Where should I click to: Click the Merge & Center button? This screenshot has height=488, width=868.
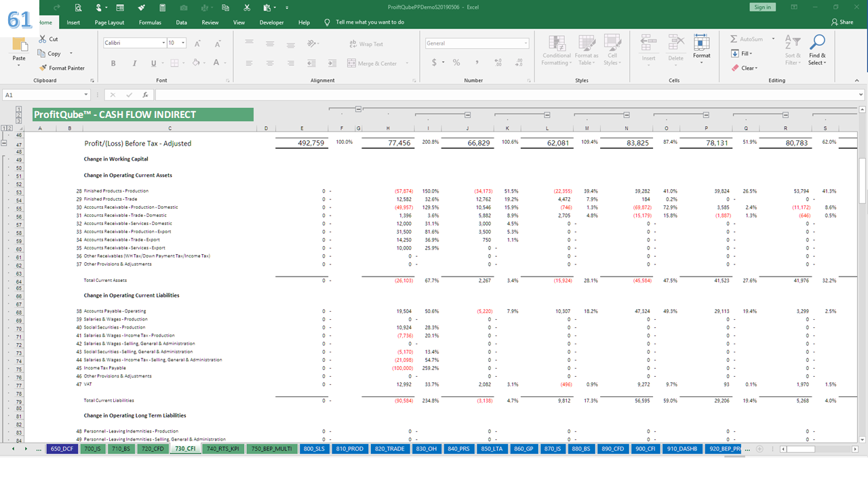click(372, 63)
